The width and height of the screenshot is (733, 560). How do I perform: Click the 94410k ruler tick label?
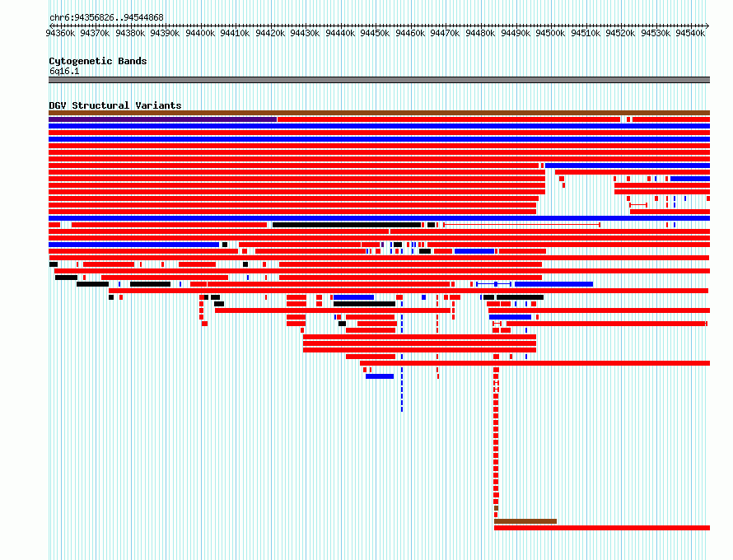[235, 33]
